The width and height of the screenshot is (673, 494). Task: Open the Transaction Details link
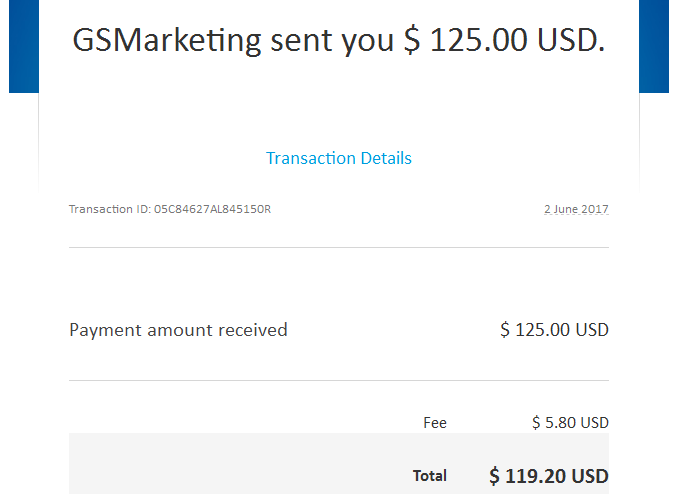[x=339, y=158]
